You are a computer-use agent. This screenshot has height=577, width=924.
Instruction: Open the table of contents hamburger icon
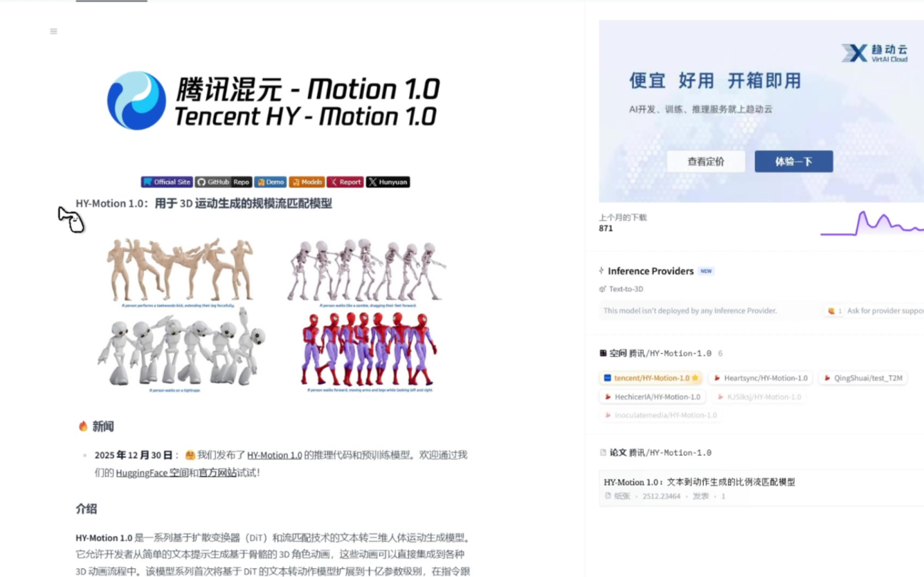[53, 31]
